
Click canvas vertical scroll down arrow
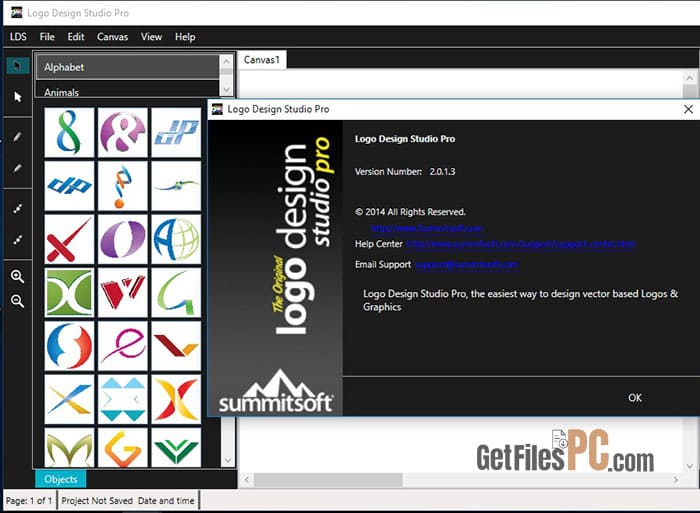(690, 466)
